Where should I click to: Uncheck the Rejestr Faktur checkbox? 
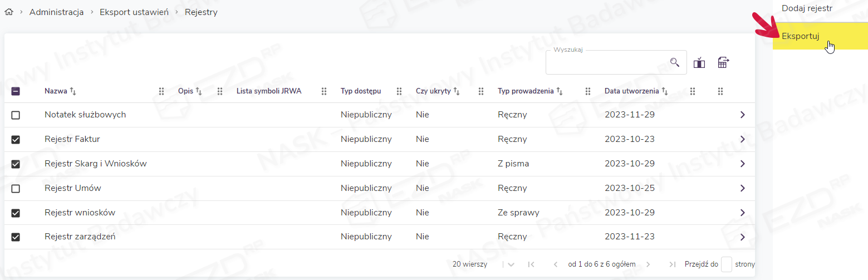[x=16, y=140]
